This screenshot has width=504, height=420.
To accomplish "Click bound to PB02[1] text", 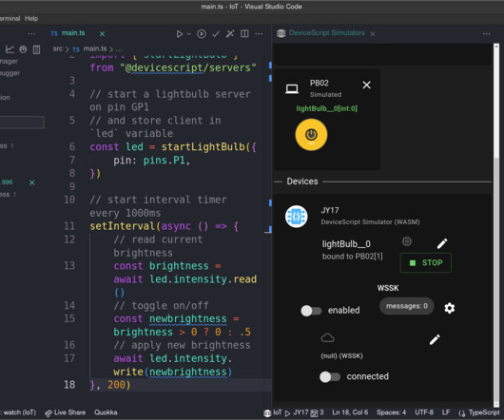I will click(x=352, y=257).
